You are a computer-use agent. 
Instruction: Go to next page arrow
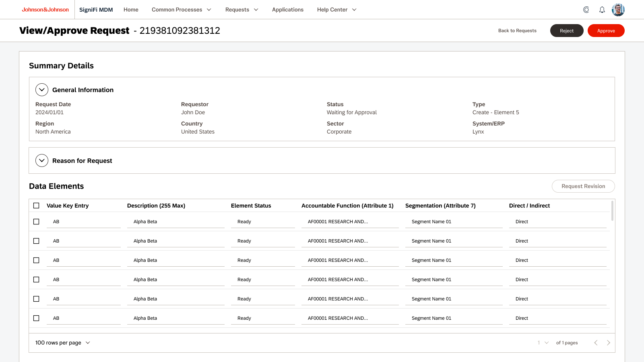608,343
